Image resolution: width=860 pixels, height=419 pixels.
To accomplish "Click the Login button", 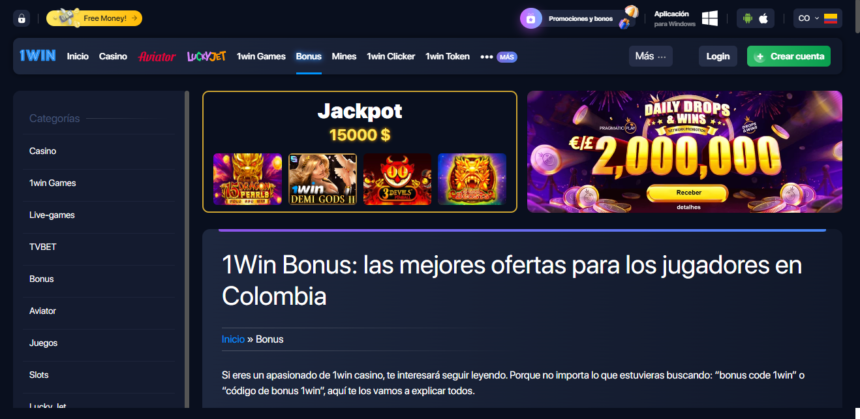I will [x=718, y=56].
